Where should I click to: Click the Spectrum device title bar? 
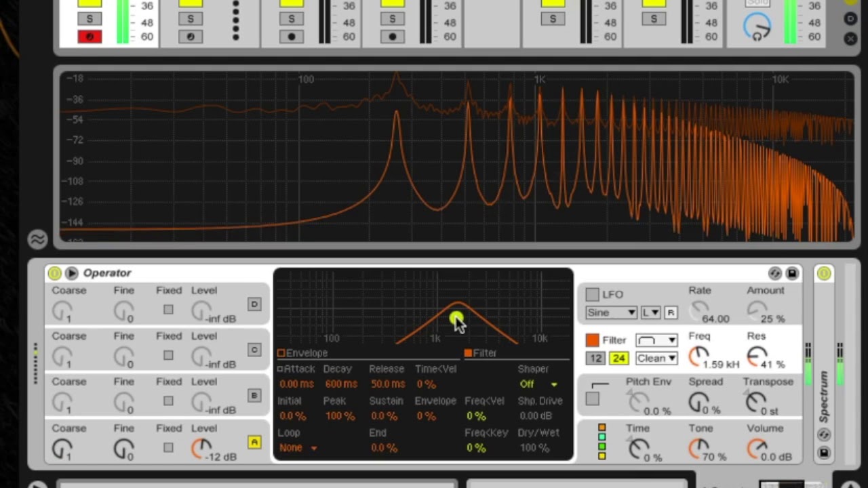tap(824, 396)
